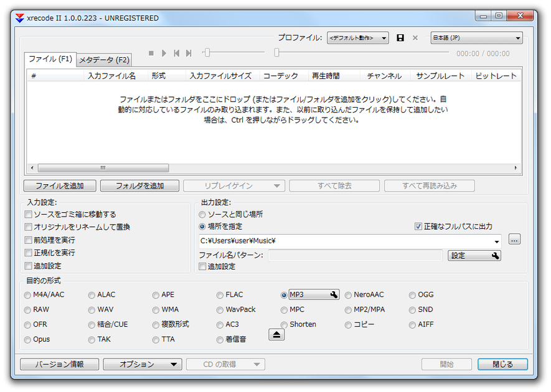Select 複数形式 output option

(x=156, y=325)
